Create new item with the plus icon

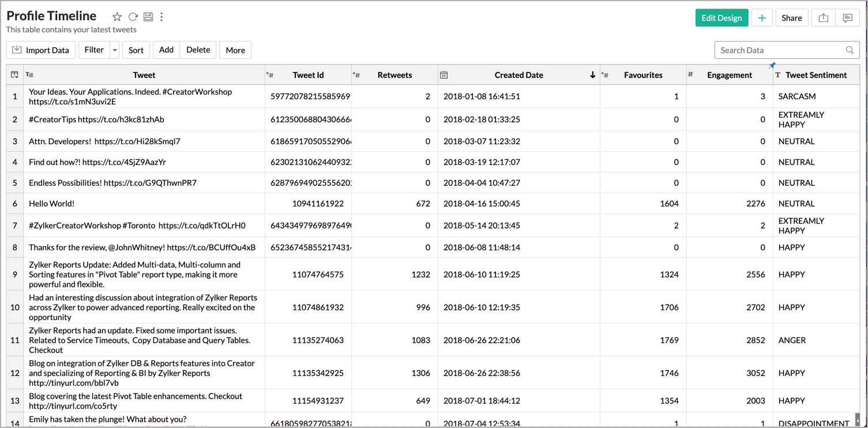click(x=762, y=18)
